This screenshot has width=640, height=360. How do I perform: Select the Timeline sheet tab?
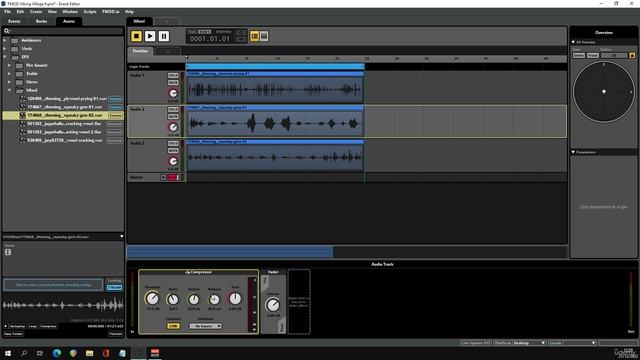point(140,51)
